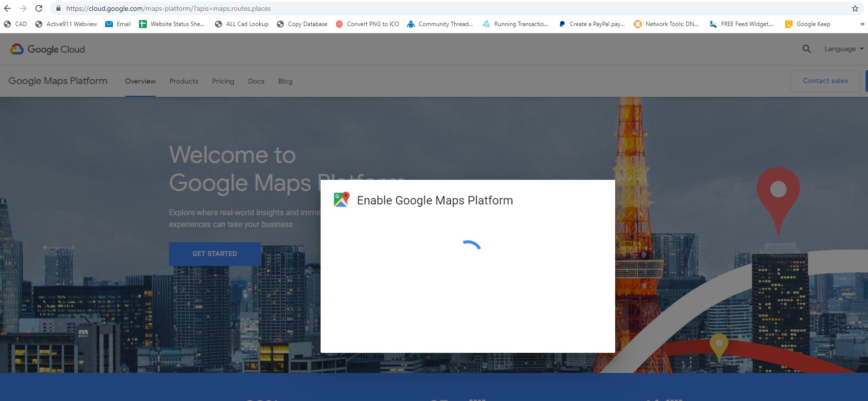This screenshot has height=401, width=868.
Task: Reload the page with the refresh icon
Action: (39, 8)
